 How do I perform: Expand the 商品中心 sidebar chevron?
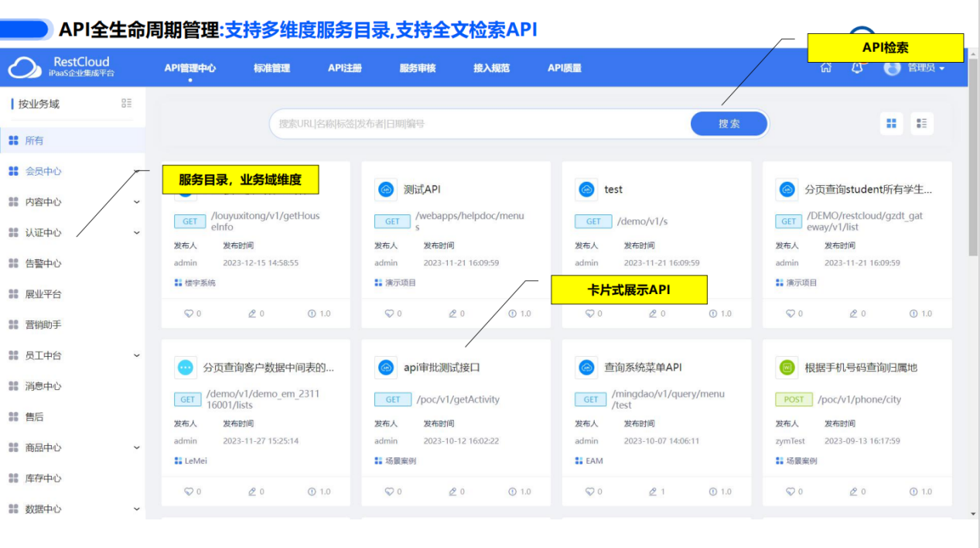coord(137,447)
